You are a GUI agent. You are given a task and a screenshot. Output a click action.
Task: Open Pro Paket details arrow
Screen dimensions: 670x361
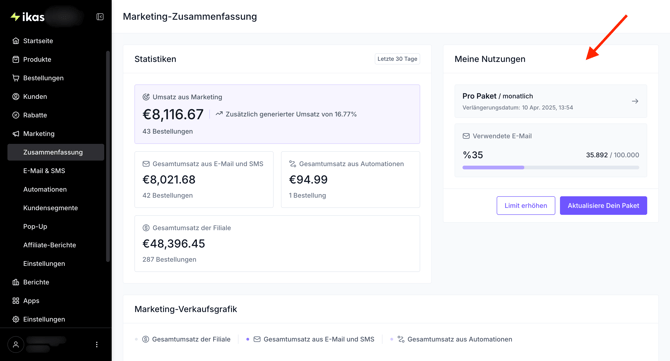coord(635,101)
